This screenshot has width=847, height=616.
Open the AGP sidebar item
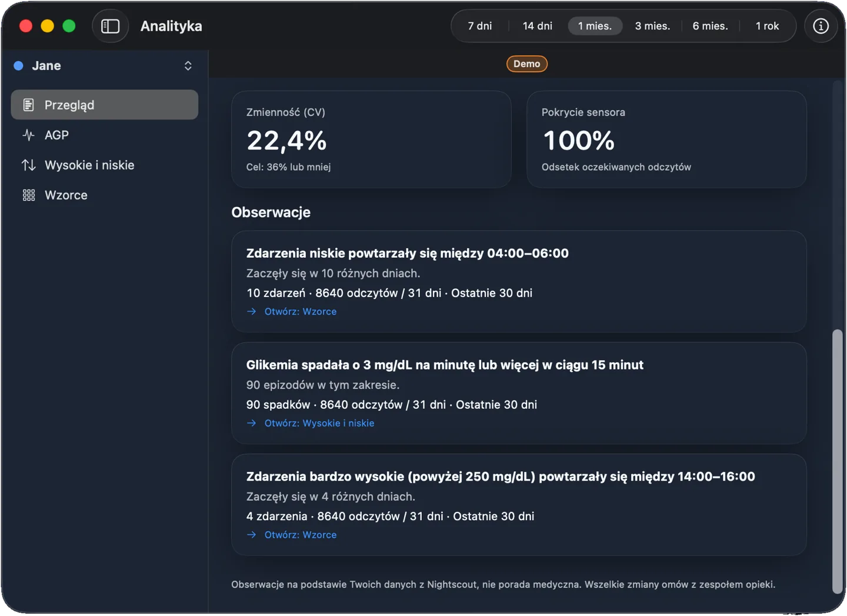coord(105,135)
